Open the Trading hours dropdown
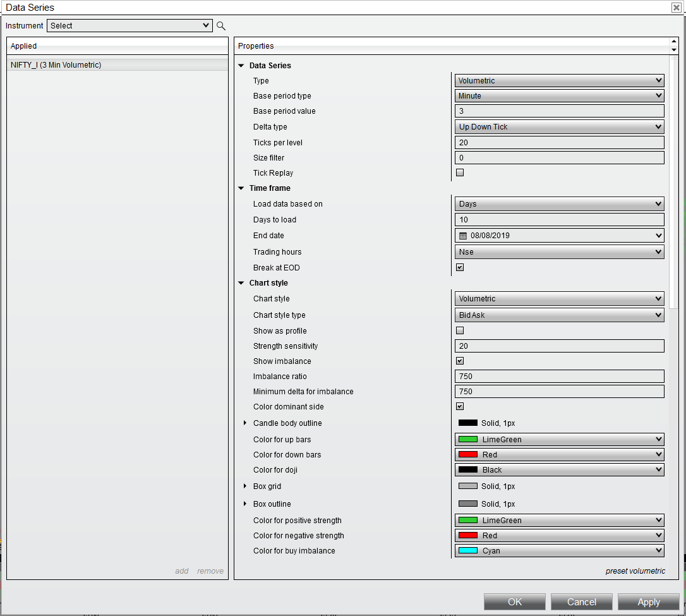 click(x=559, y=252)
